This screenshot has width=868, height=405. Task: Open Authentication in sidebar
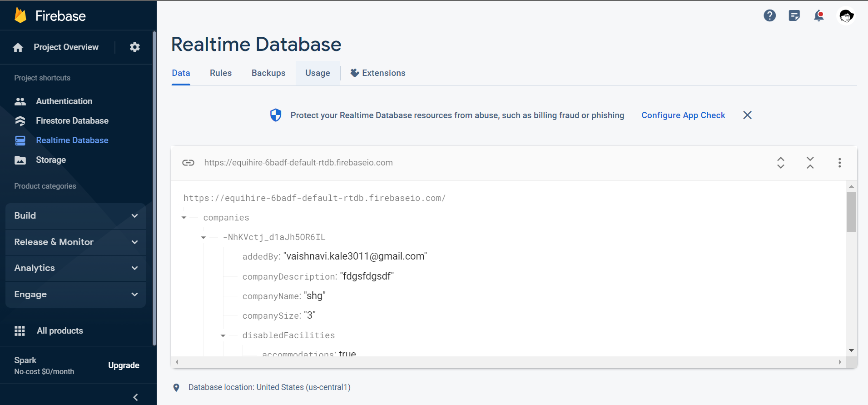tap(64, 101)
